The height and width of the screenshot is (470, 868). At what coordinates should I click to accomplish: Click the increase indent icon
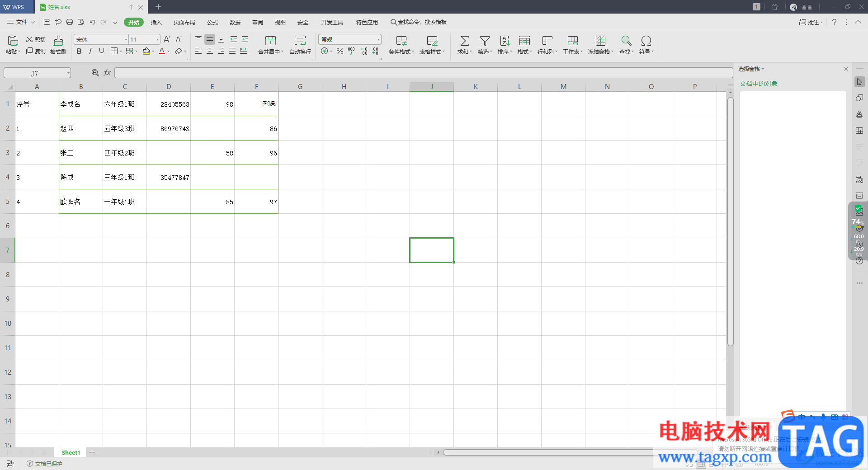click(245, 39)
